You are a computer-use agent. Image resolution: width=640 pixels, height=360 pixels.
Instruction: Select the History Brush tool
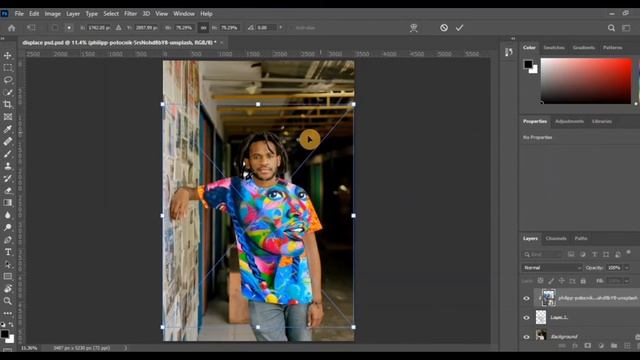coord(8,178)
